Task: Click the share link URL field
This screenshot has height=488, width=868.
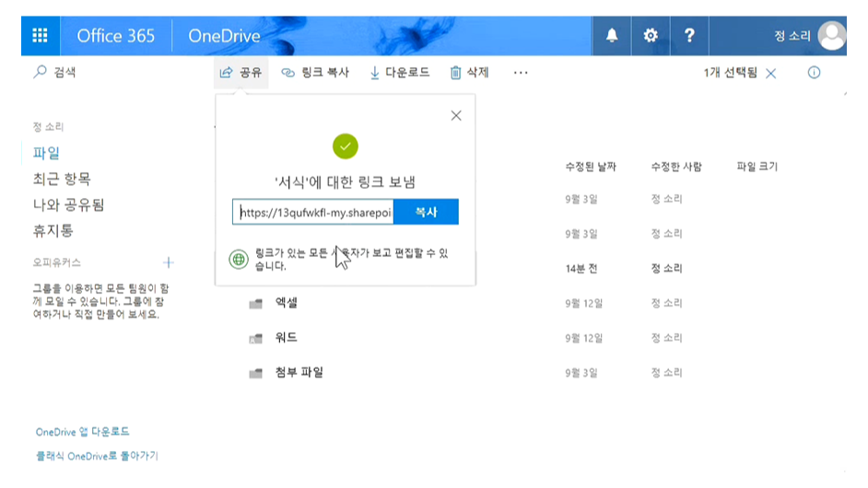Action: pyautogui.click(x=313, y=212)
